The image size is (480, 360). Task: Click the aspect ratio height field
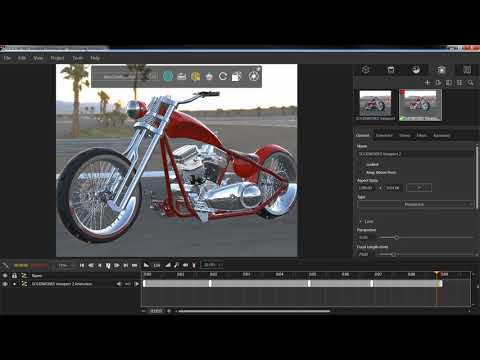click(x=394, y=188)
